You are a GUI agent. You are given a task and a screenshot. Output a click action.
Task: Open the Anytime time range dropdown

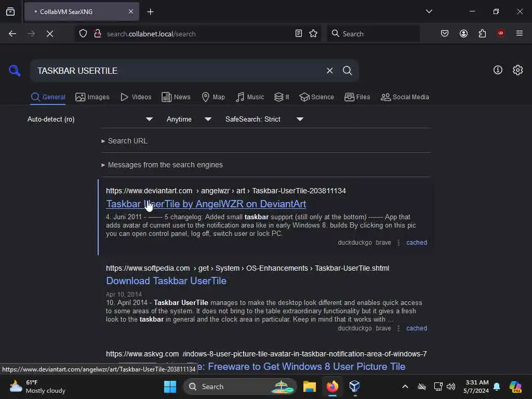[x=189, y=119]
